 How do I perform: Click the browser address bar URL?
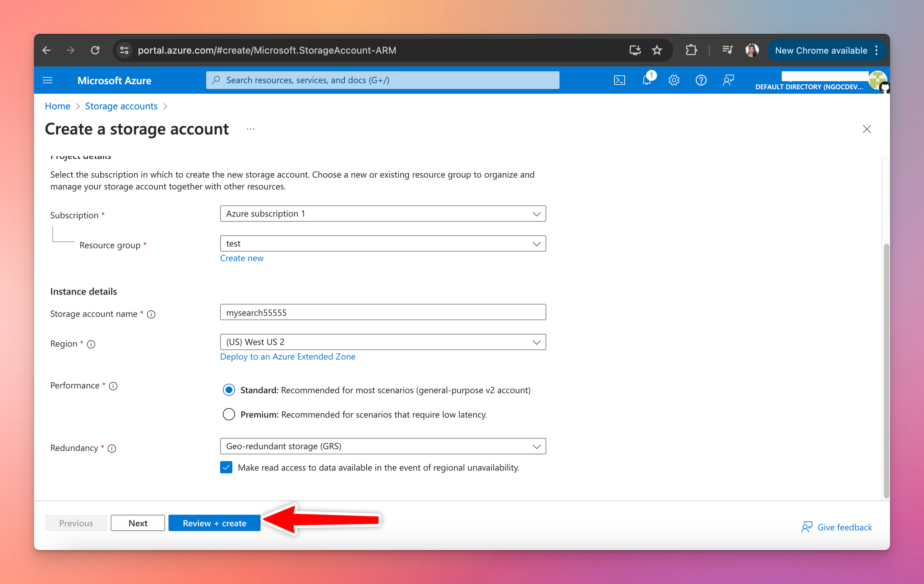pyautogui.click(x=267, y=51)
